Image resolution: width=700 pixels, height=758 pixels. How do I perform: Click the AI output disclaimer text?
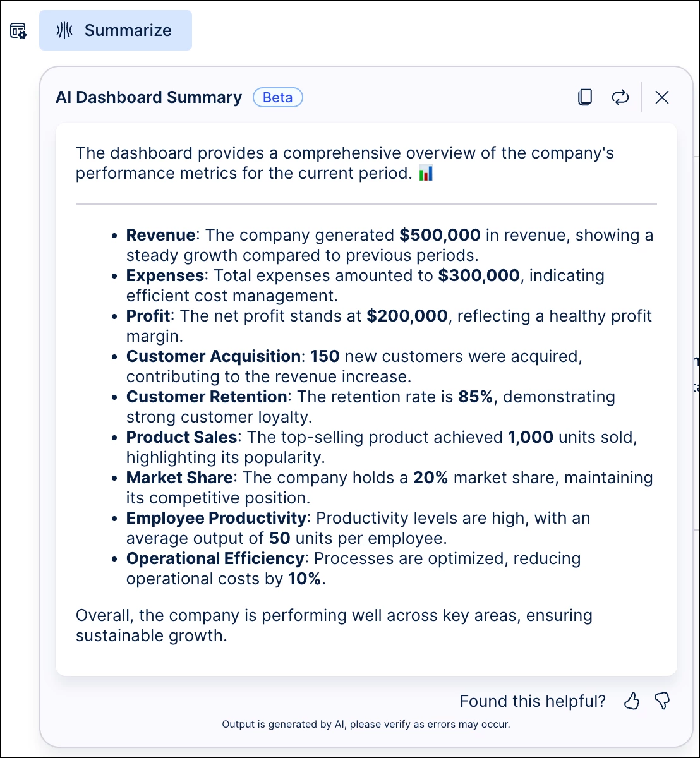tap(366, 725)
